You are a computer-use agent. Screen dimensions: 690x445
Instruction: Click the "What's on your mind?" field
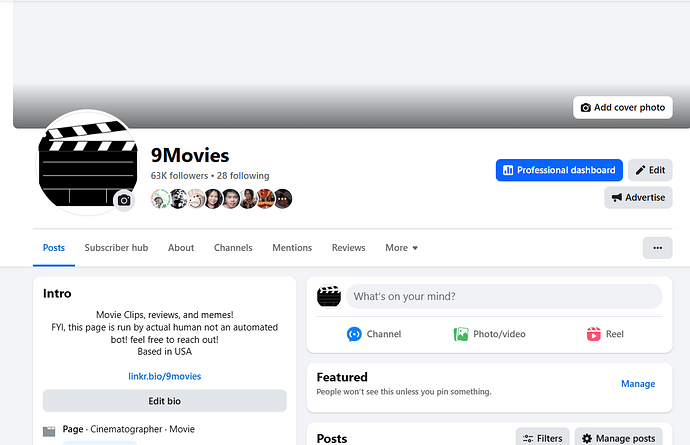[504, 296]
